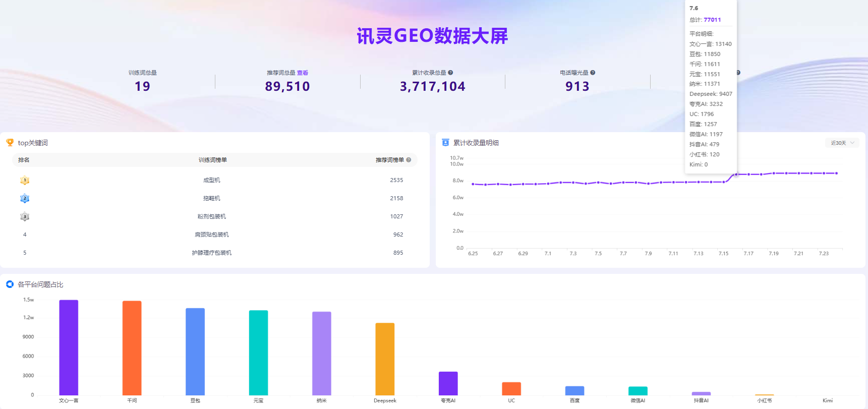Click the 纳米 lavender bar
This screenshot has height=409, width=868.
click(322, 353)
